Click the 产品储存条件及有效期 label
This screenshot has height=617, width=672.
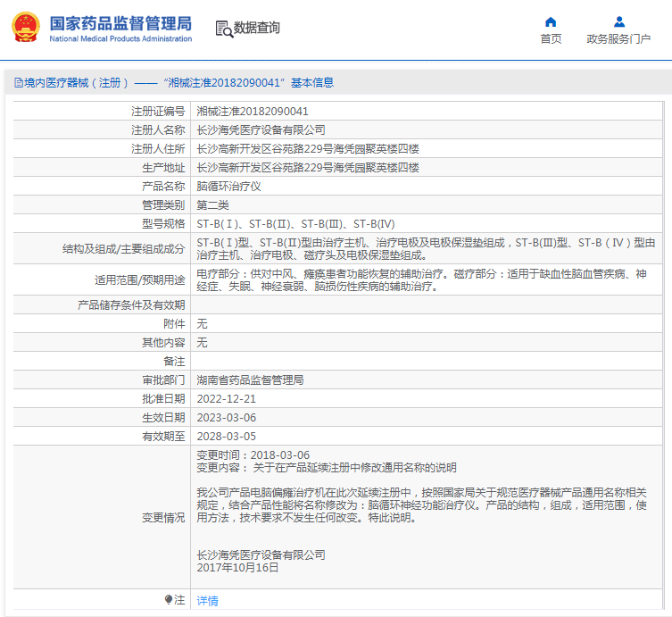point(131,305)
